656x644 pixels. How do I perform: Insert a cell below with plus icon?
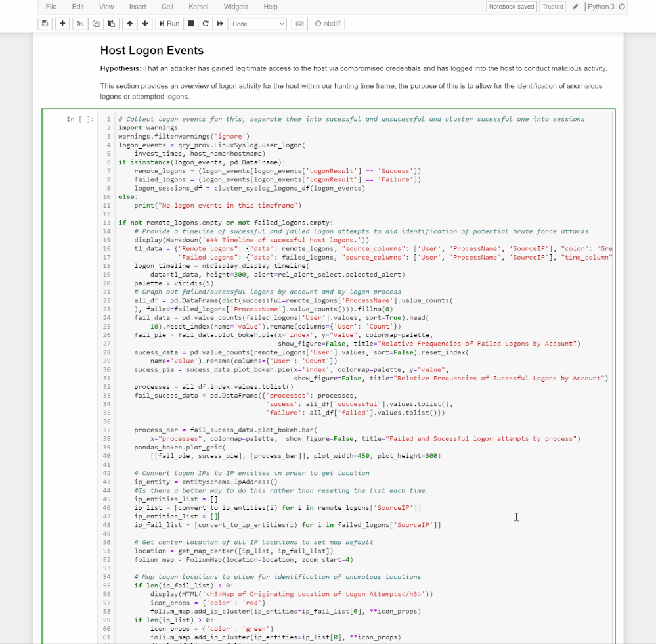point(62,24)
